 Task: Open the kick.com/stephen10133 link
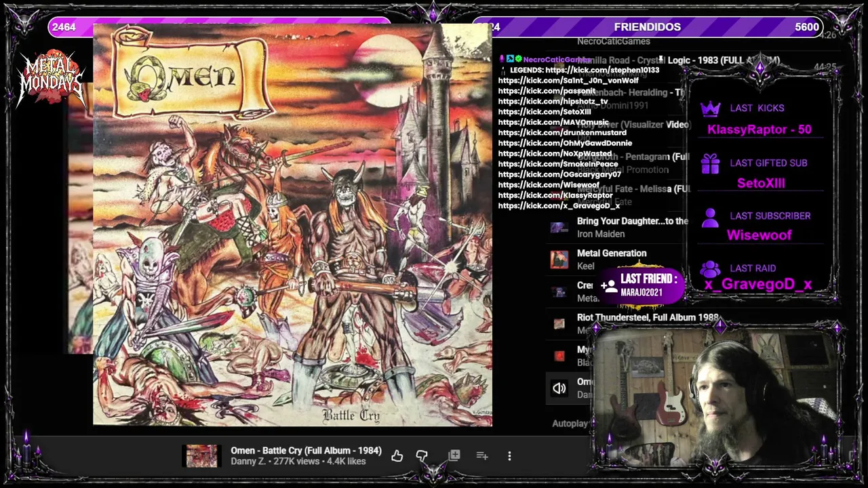pyautogui.click(x=602, y=70)
